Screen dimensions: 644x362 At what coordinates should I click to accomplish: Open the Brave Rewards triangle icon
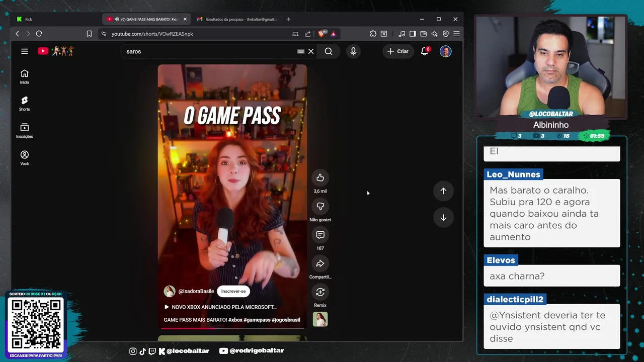click(x=333, y=34)
